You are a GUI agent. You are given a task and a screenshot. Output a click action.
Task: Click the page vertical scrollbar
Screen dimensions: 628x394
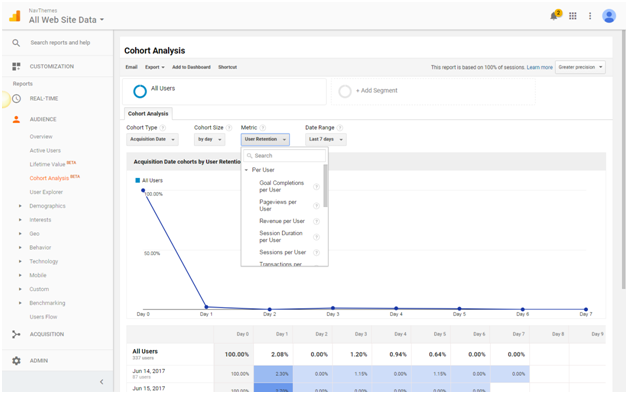624,159
